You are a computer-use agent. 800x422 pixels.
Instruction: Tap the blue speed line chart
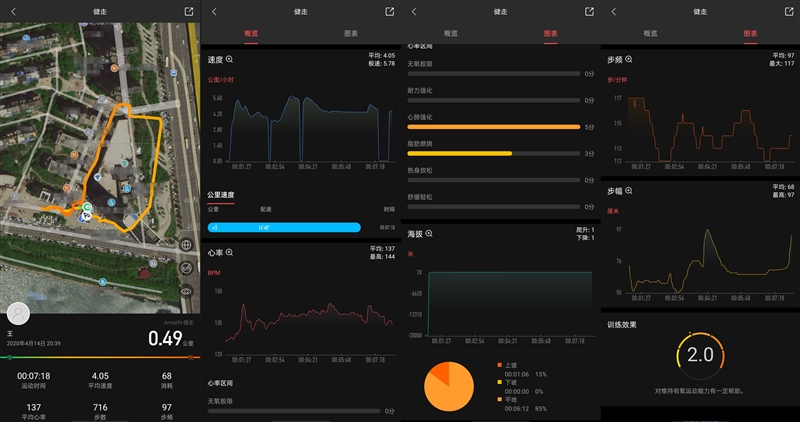point(310,130)
